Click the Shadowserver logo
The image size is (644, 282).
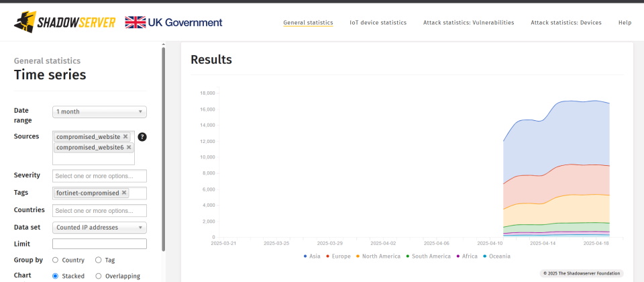(65, 22)
